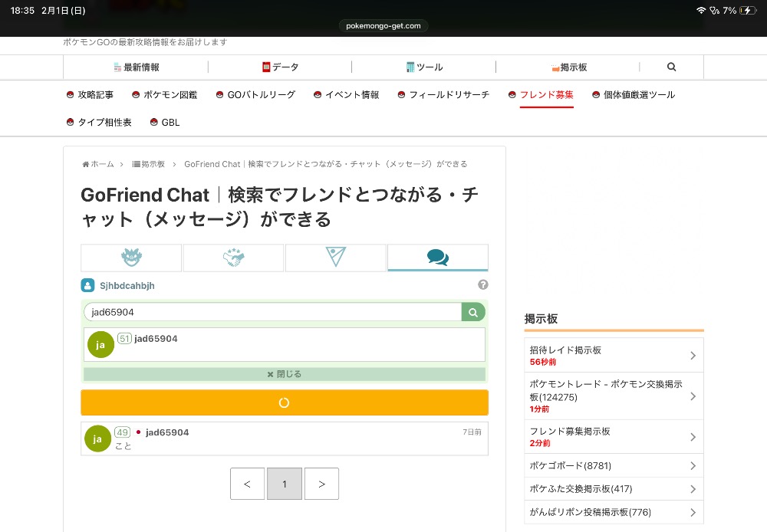Expand the ポケゴボード(8781) entry
The height and width of the screenshot is (532, 767).
pyautogui.click(x=614, y=465)
